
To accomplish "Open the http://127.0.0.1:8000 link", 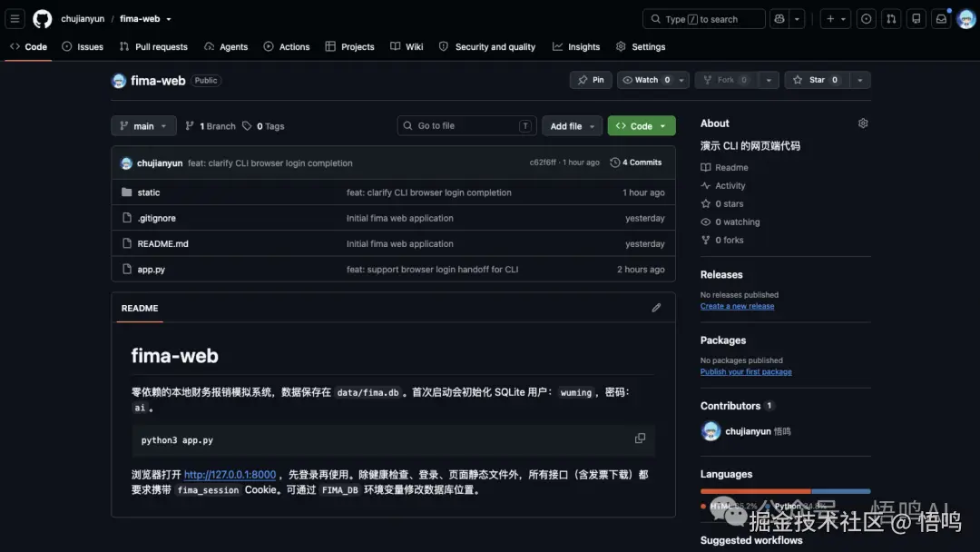I will pyautogui.click(x=230, y=475).
